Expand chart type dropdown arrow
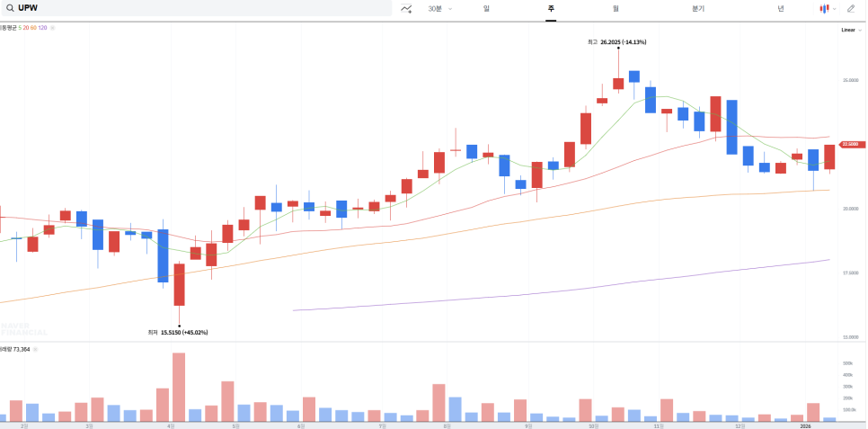The width and height of the screenshot is (868, 429). click(x=835, y=8)
